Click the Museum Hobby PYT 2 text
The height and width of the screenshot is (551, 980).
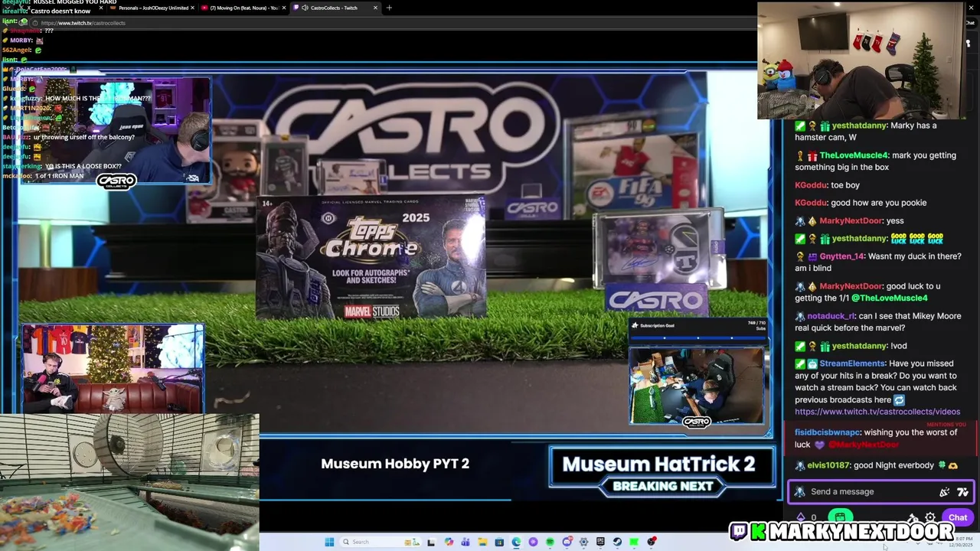pyautogui.click(x=395, y=464)
